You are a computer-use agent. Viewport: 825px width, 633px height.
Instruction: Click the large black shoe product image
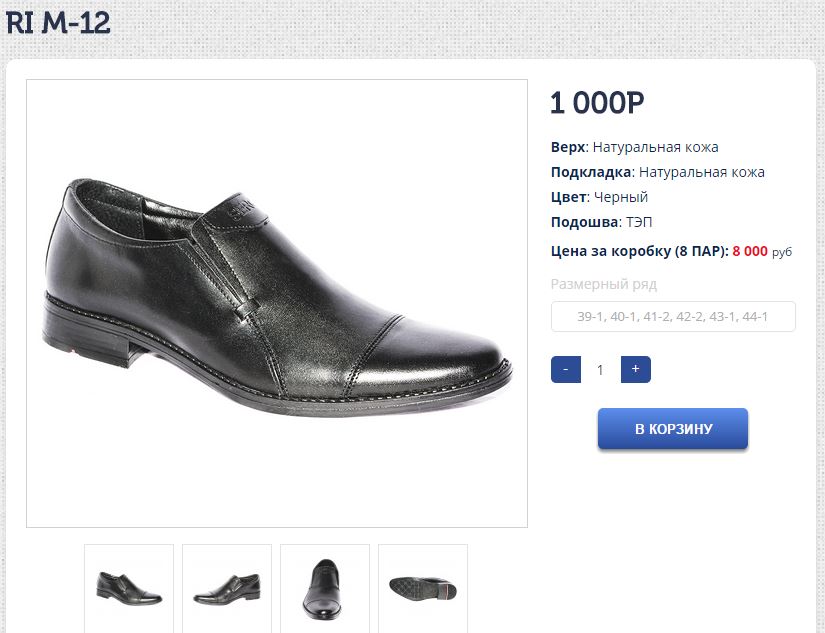pos(277,303)
